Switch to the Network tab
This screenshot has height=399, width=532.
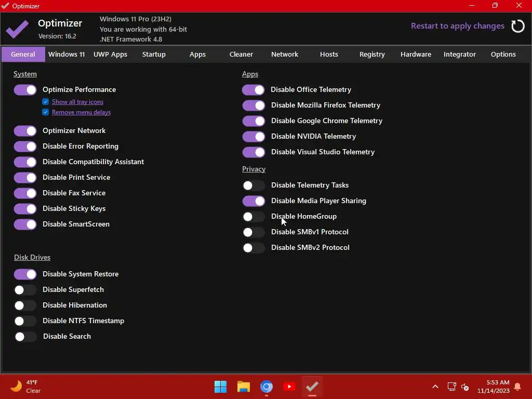(285, 54)
